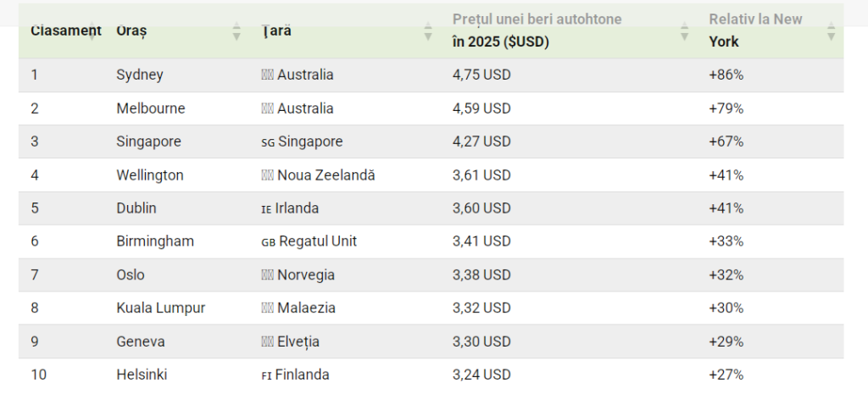Sort table by Clasament column arrows
Viewport: 868px width, 394px height.
pyautogui.click(x=91, y=31)
